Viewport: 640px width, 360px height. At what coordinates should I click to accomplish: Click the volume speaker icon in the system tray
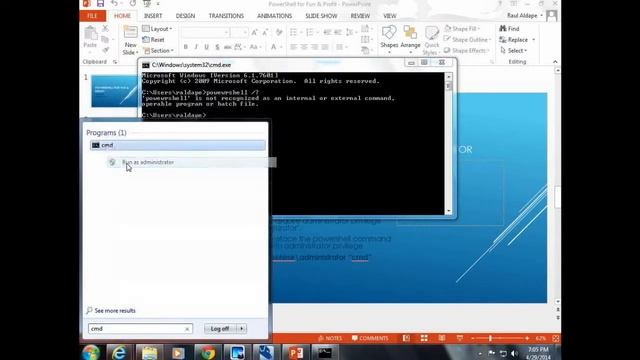[514, 353]
